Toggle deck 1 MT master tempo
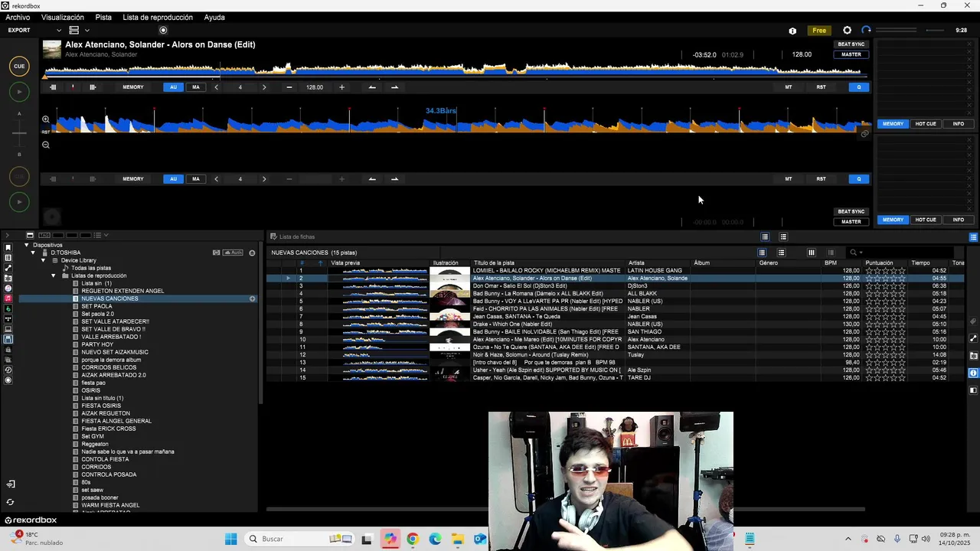980x551 pixels. 789,87
